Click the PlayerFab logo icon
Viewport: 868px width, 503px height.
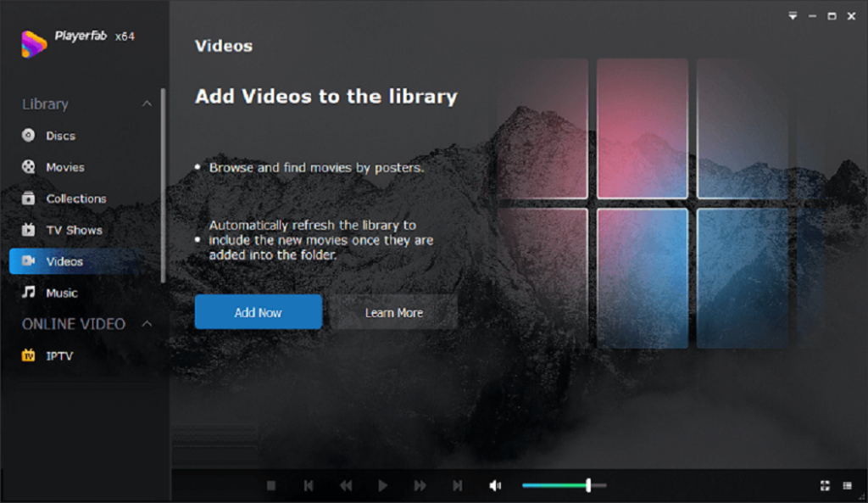point(34,42)
